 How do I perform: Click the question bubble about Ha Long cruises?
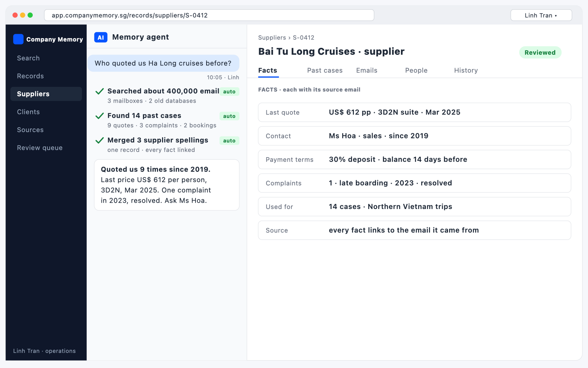[x=163, y=63]
